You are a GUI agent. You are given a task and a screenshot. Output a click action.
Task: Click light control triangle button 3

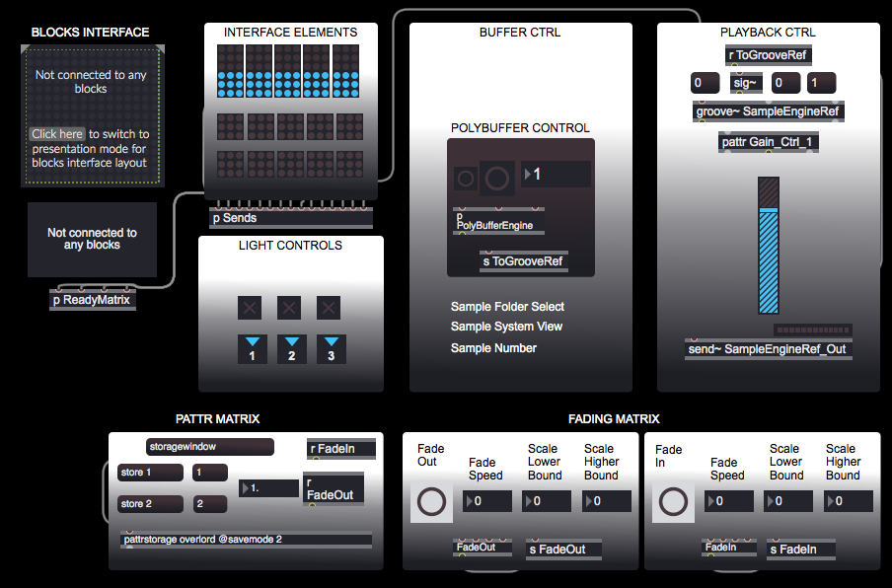[332, 349]
